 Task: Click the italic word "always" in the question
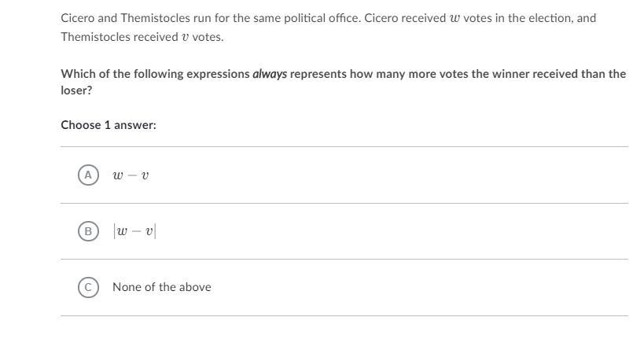[270, 74]
